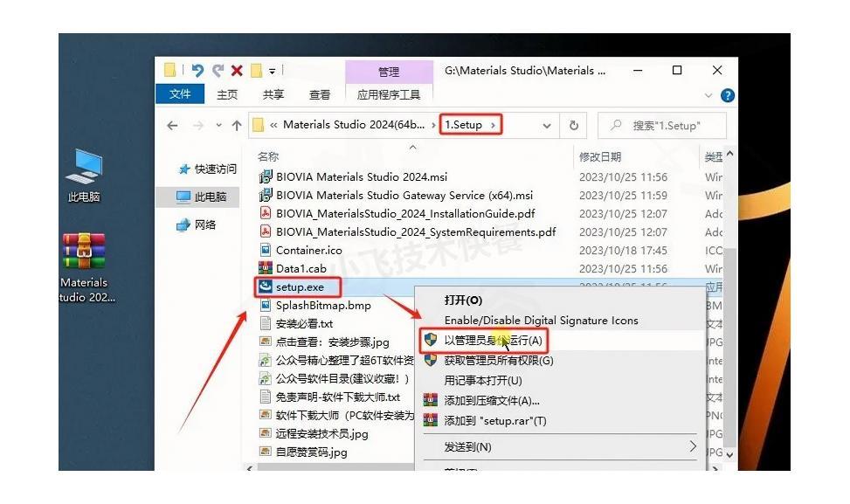This screenshot has width=850, height=504.
Task: Click the refresh icon beside address bar
Action: tap(574, 126)
